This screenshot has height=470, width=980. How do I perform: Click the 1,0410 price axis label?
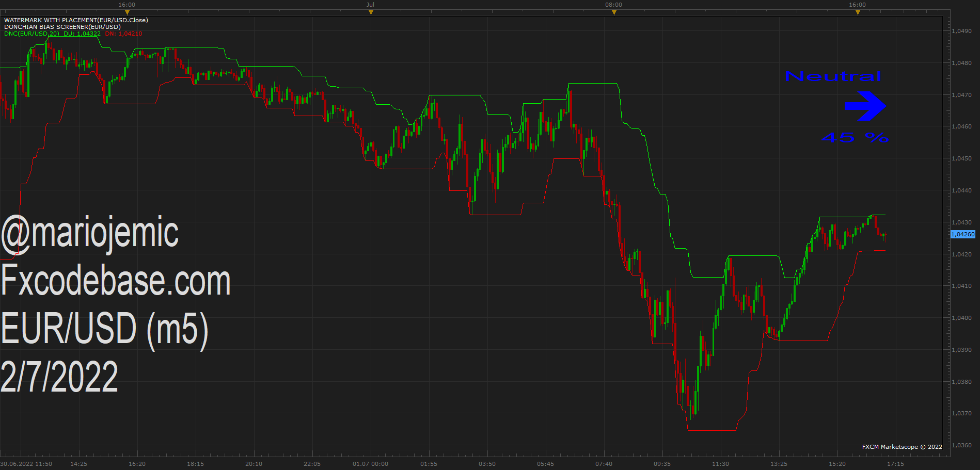point(961,286)
